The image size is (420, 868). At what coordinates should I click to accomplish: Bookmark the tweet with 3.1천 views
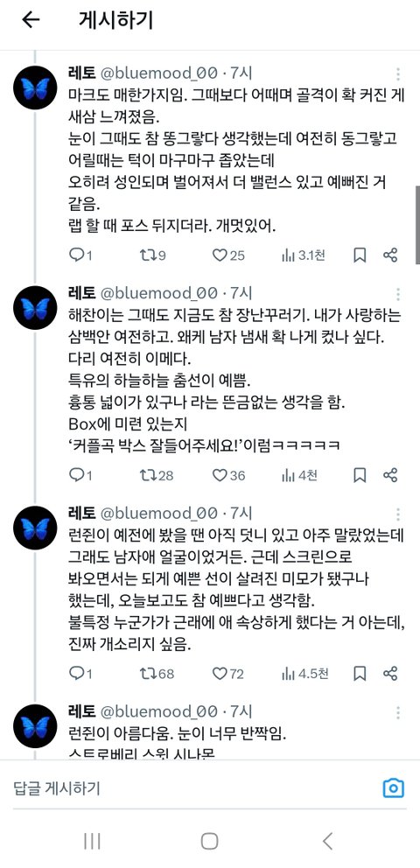[x=359, y=255]
